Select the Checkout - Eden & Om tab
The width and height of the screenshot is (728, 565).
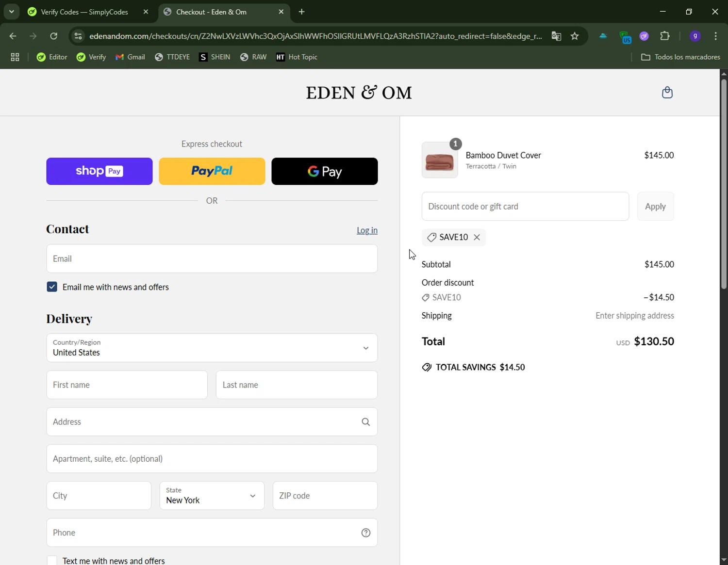tap(211, 12)
